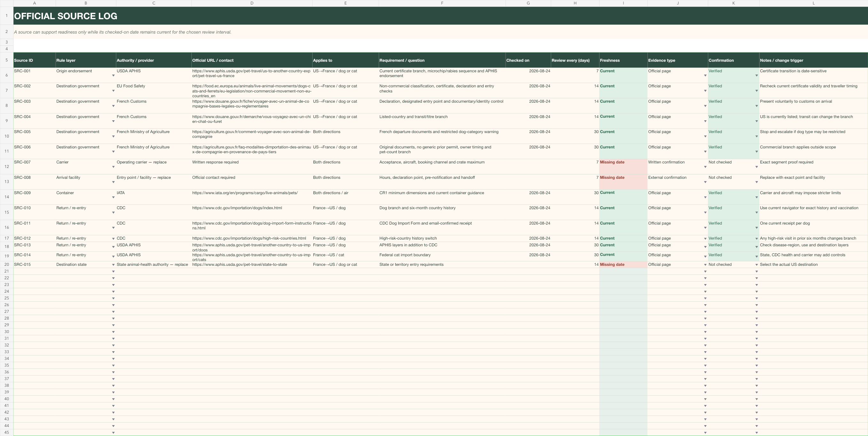Open the APHIS state-to-state URL

coord(240,264)
